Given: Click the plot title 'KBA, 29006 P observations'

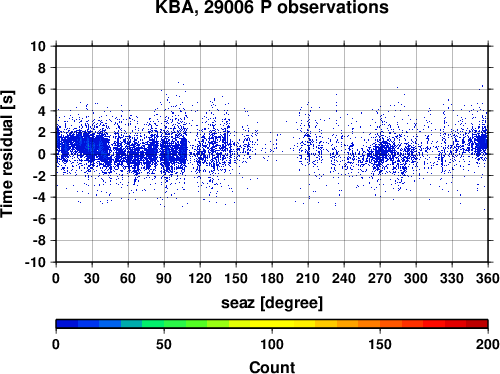Looking at the screenshot, I should click(x=272, y=7).
